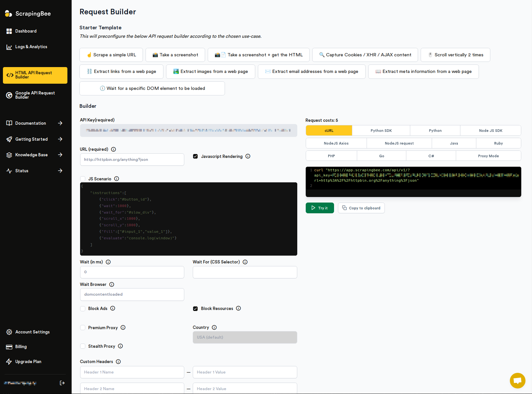This screenshot has width=532, height=394.
Task: Choose Wait for a specific DOM element template
Action: pyautogui.click(x=152, y=89)
